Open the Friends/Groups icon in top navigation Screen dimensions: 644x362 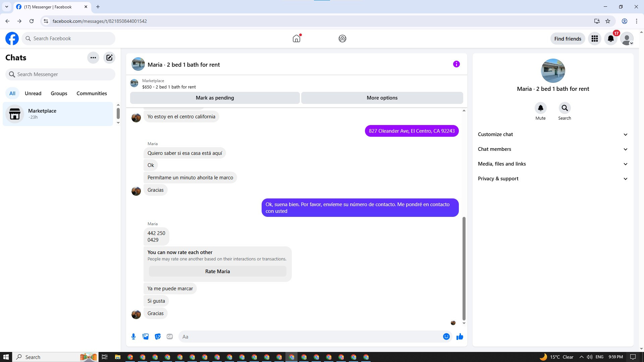tap(342, 39)
